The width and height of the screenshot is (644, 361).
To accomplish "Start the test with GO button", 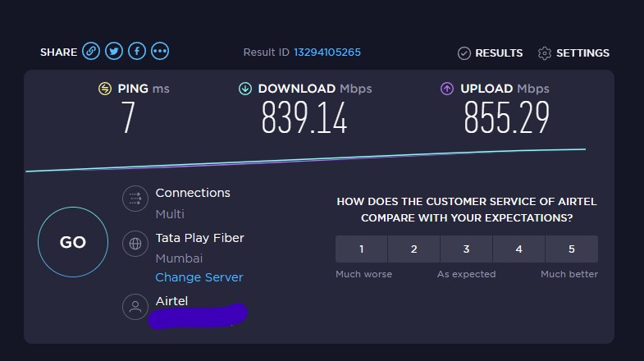I will point(73,242).
